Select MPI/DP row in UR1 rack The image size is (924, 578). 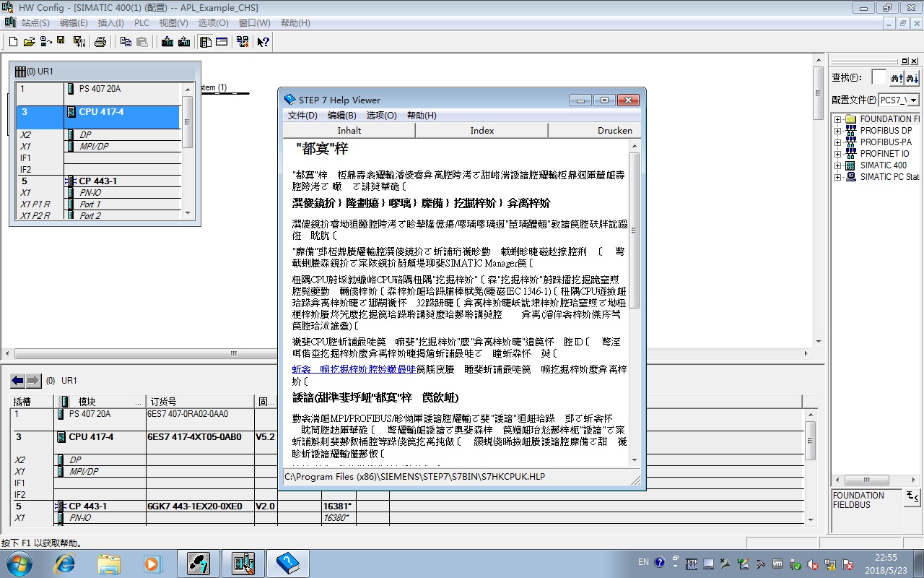tap(98, 147)
